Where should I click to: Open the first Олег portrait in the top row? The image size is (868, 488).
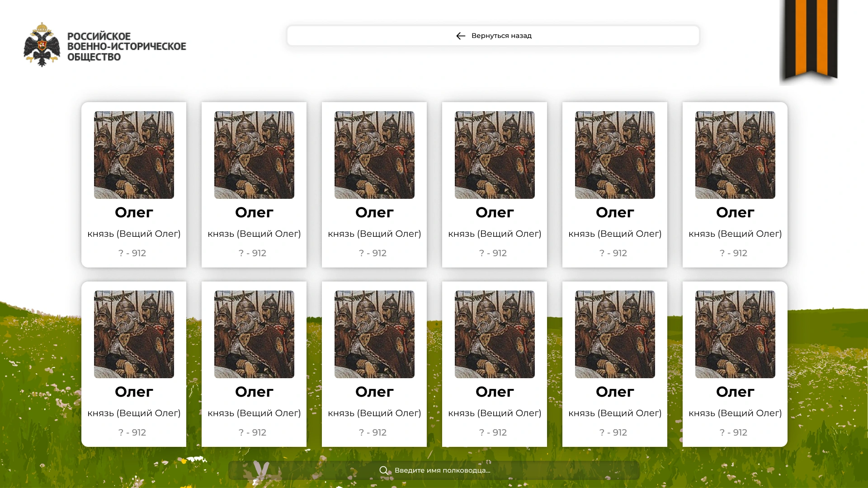[x=134, y=155]
